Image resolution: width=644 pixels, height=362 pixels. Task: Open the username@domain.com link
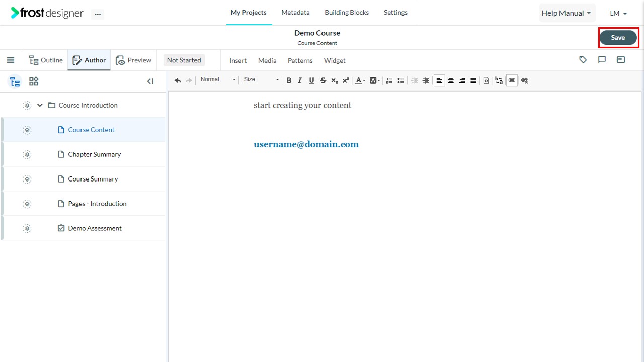[306, 144]
